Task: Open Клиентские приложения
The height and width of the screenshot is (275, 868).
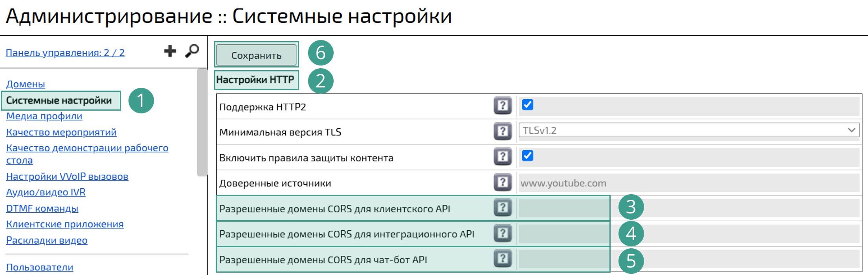Action: coord(65,224)
